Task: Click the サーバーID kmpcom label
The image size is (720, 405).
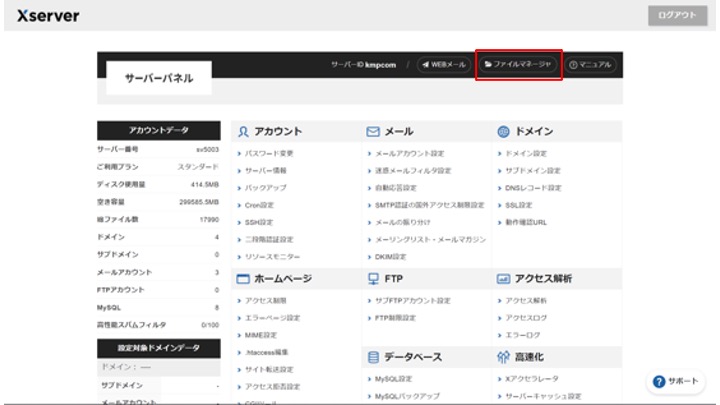Action: [363, 65]
